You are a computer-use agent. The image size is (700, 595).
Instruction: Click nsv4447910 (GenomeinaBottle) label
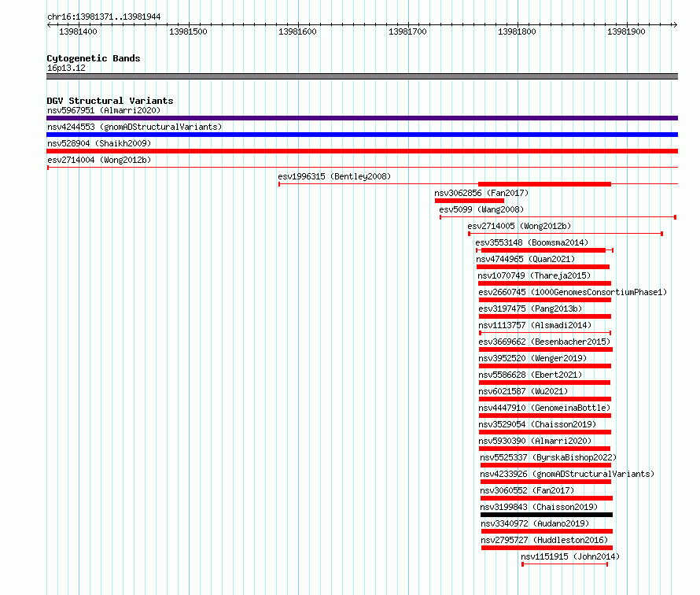click(544, 408)
